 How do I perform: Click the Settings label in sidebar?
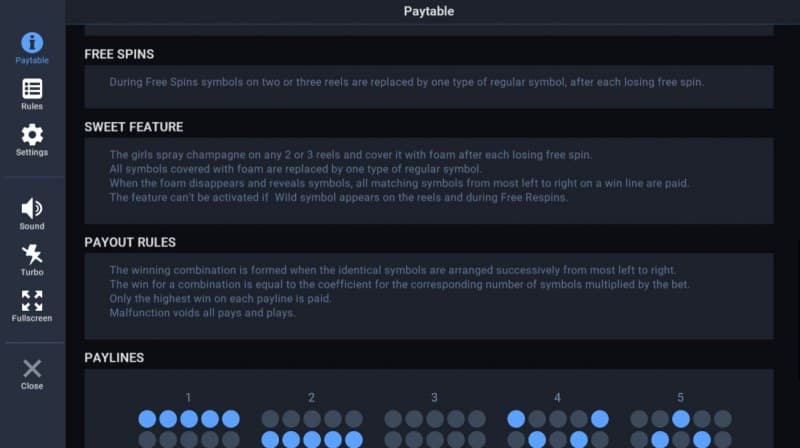click(32, 152)
